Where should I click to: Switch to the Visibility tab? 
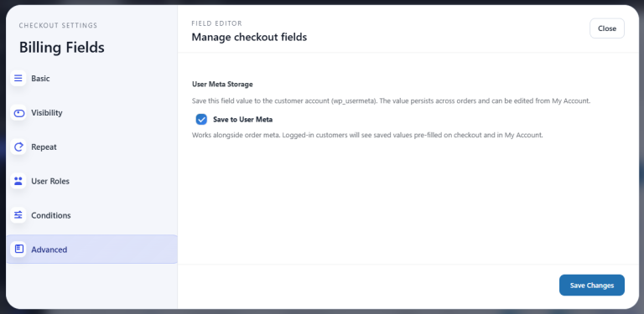point(91,113)
